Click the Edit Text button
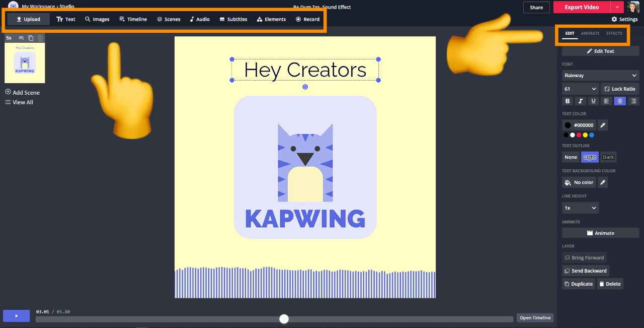This screenshot has width=644, height=328. click(x=600, y=51)
